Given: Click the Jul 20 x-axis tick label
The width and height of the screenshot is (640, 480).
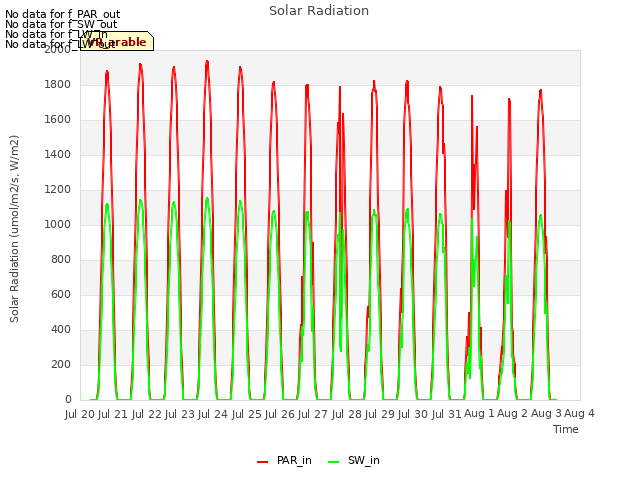Looking at the screenshot, I should [x=80, y=414].
